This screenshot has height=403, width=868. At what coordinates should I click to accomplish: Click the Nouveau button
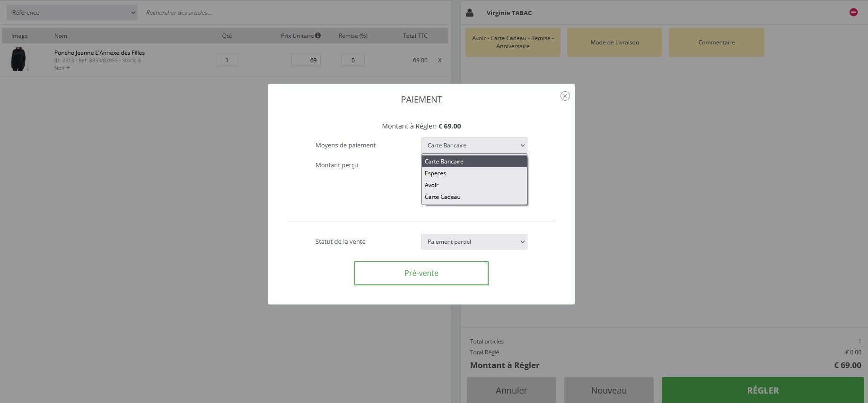609,390
